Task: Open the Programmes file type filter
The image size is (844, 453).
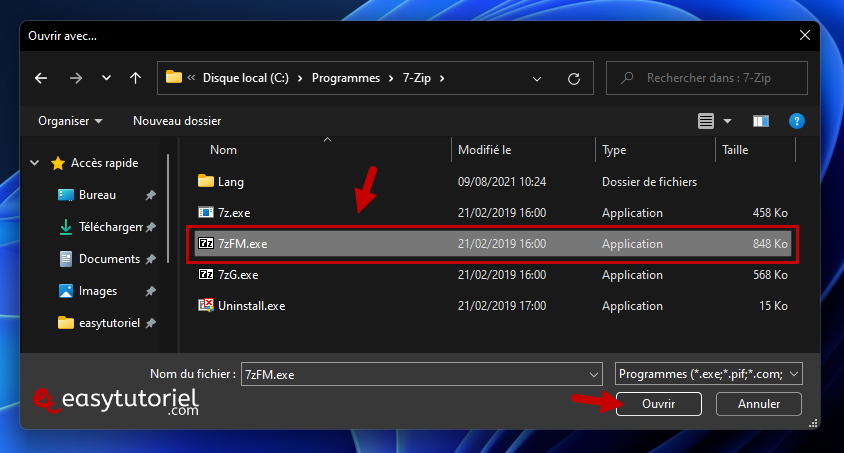Action: coord(708,374)
